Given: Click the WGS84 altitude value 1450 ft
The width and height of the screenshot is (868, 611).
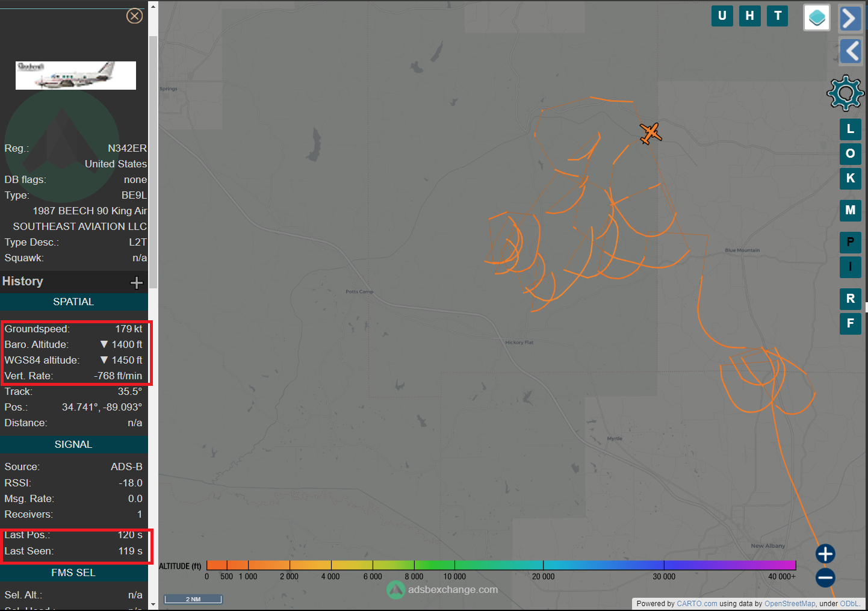Looking at the screenshot, I should click(x=127, y=360).
